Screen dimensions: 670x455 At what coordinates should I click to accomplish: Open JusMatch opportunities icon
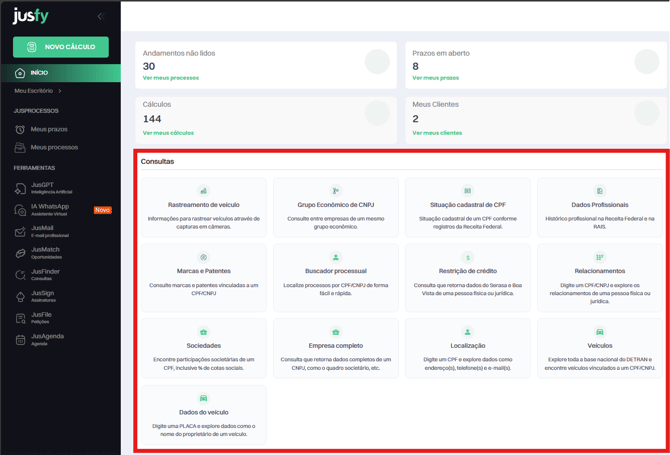[20, 253]
